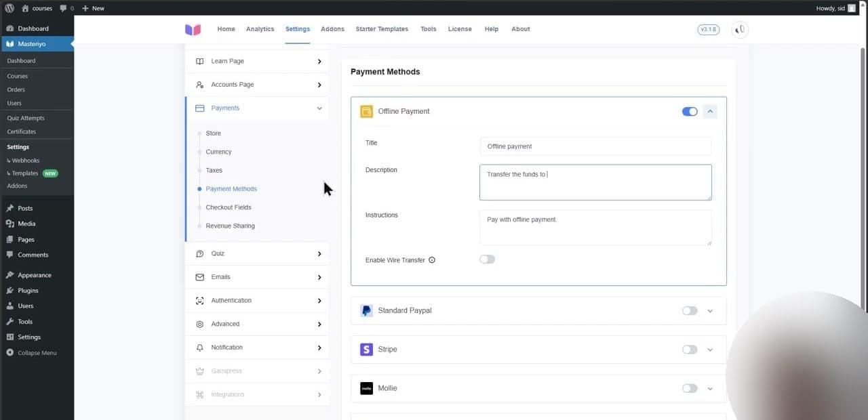Click the Settings icon in bottom sidebar
The height and width of the screenshot is (420, 868).
pos(10,337)
